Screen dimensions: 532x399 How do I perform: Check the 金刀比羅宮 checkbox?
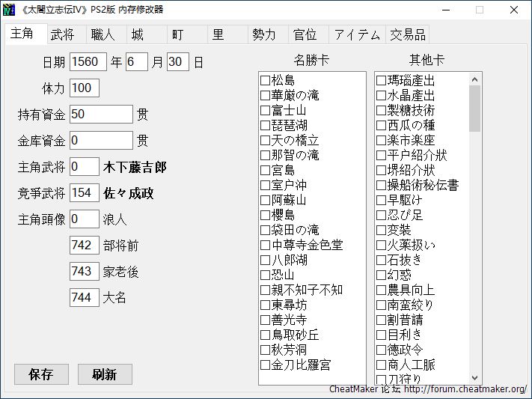pyautogui.click(x=266, y=365)
